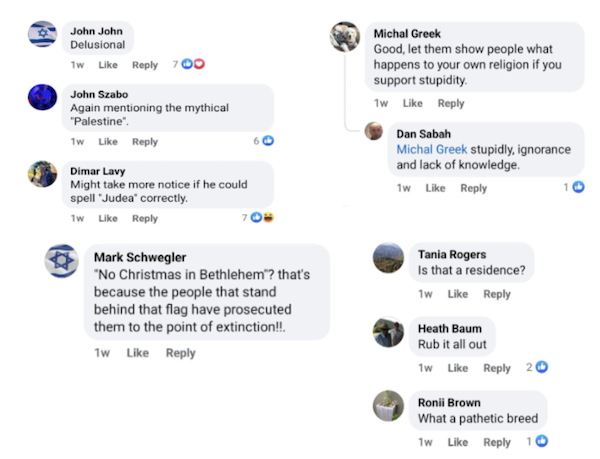This screenshot has width=600, height=459.
Task: Click Tania Rogers' profile photo
Action: click(388, 257)
